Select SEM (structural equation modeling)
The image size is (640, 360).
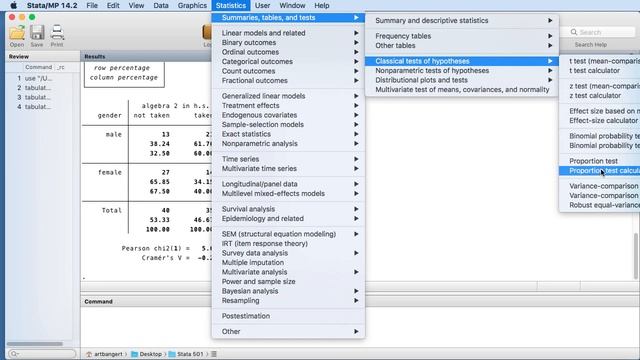(288, 234)
